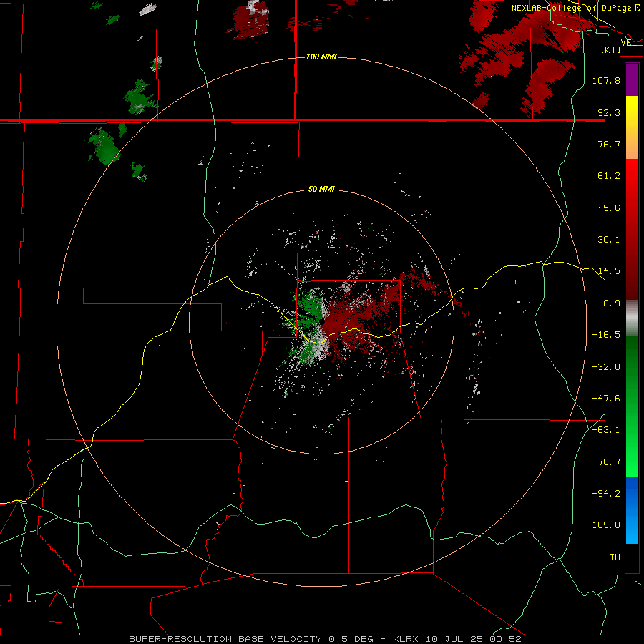
Task: Click the -47.6 velocity scale value
Action: pos(606,399)
